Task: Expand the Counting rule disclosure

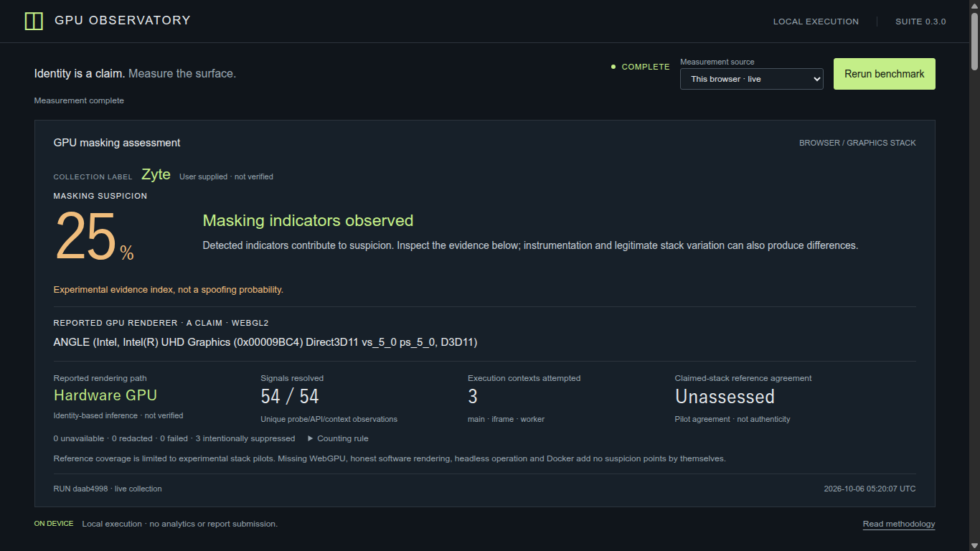Action: pos(338,438)
